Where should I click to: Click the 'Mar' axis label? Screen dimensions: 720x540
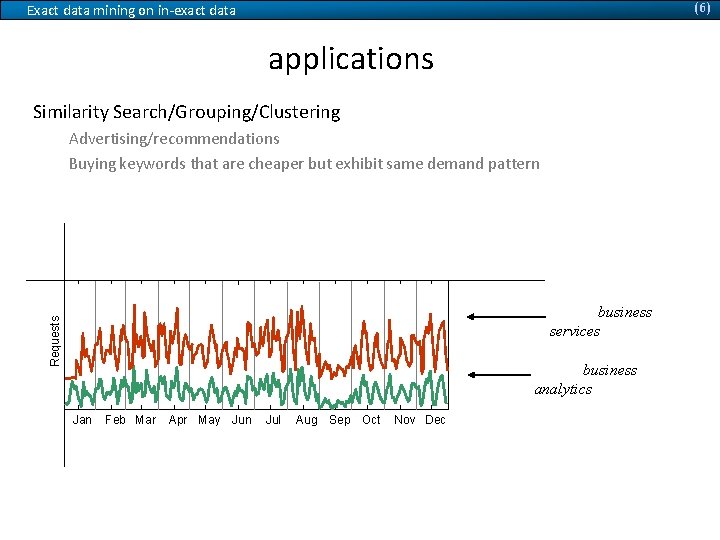tap(146, 420)
